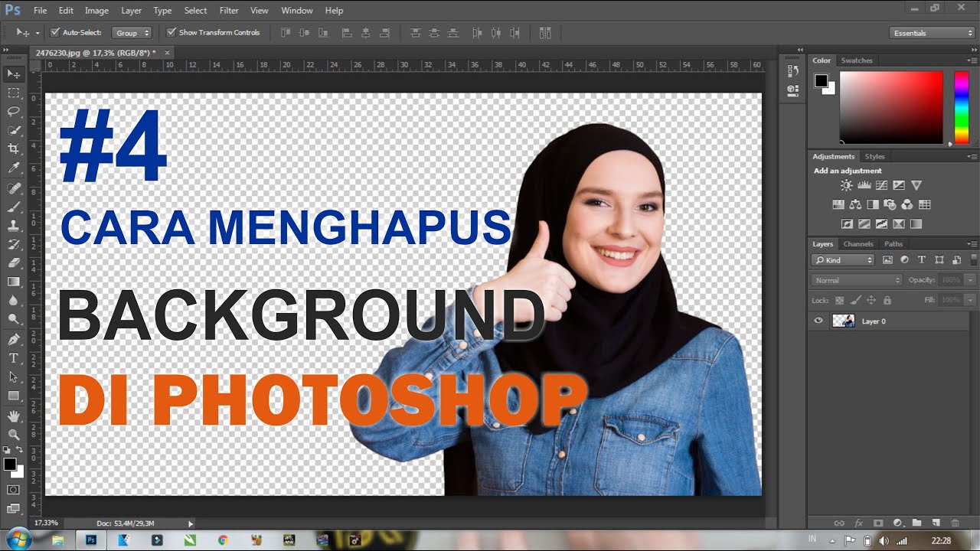Switch to the Styles tab
Viewport: 980px width, 551px height.
click(874, 157)
